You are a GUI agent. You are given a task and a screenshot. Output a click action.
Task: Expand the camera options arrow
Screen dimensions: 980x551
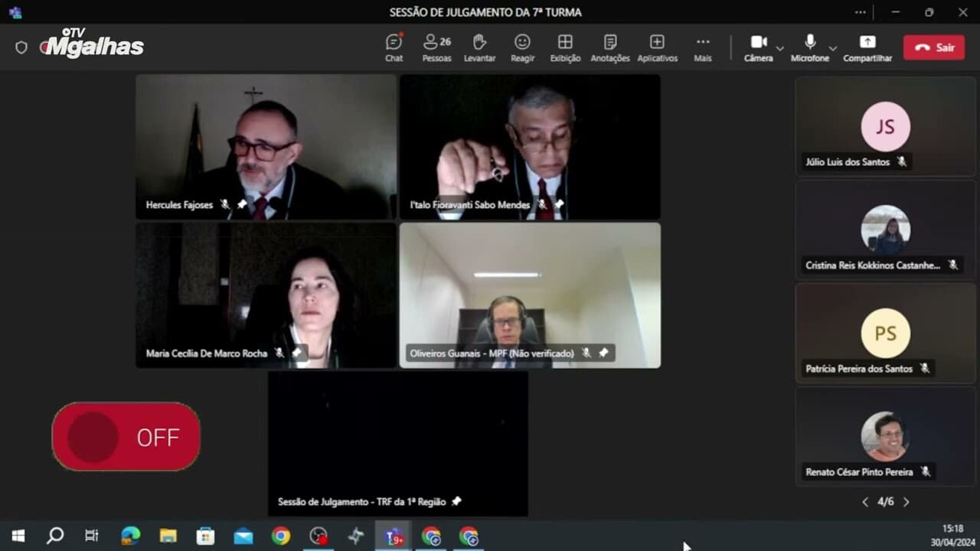coord(779,48)
